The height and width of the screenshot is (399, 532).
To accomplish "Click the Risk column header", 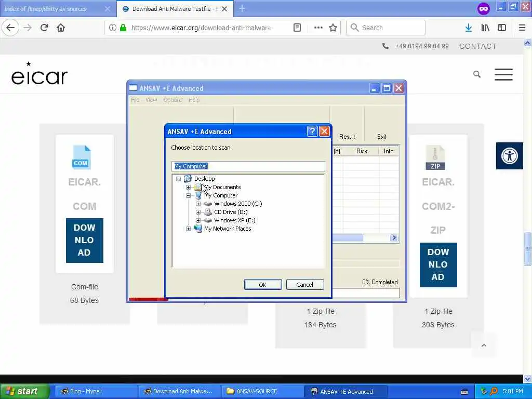I will [362, 151].
